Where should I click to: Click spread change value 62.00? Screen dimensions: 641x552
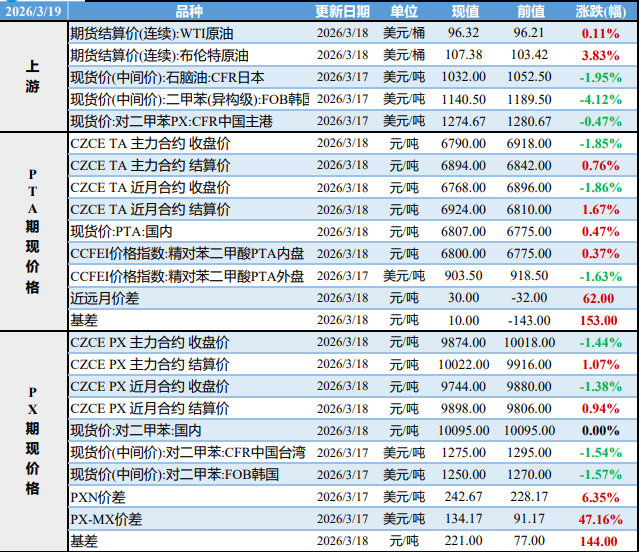[598, 298]
